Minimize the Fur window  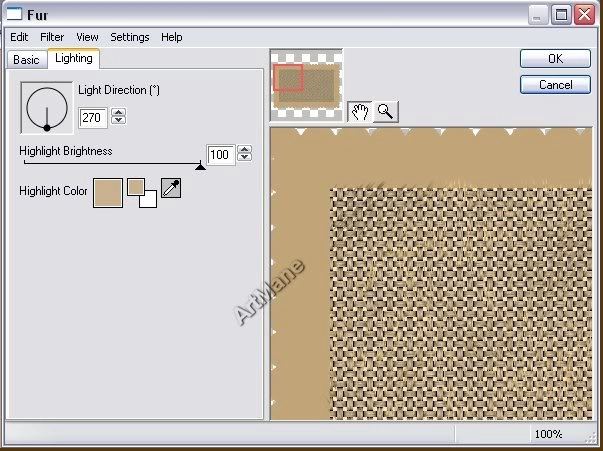(x=538, y=15)
